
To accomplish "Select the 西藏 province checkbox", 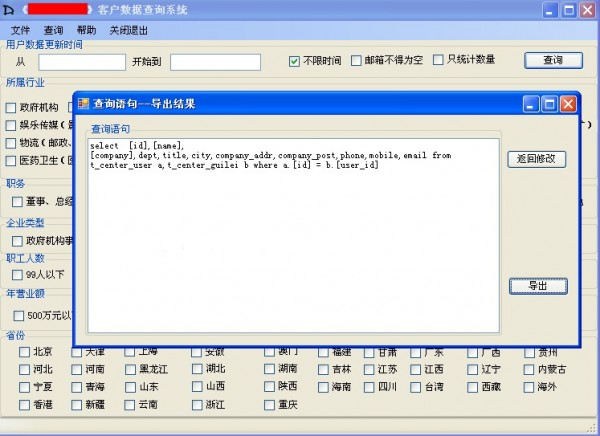I will 473,387.
